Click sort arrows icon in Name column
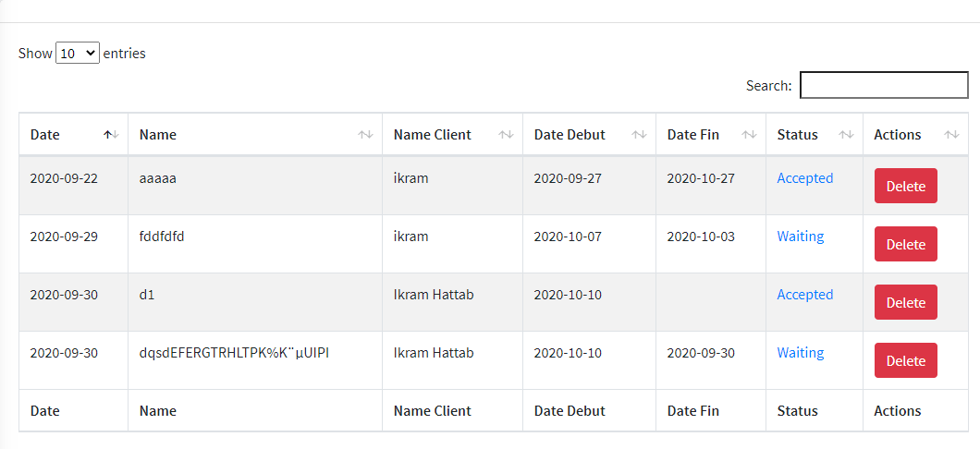 pos(366,135)
